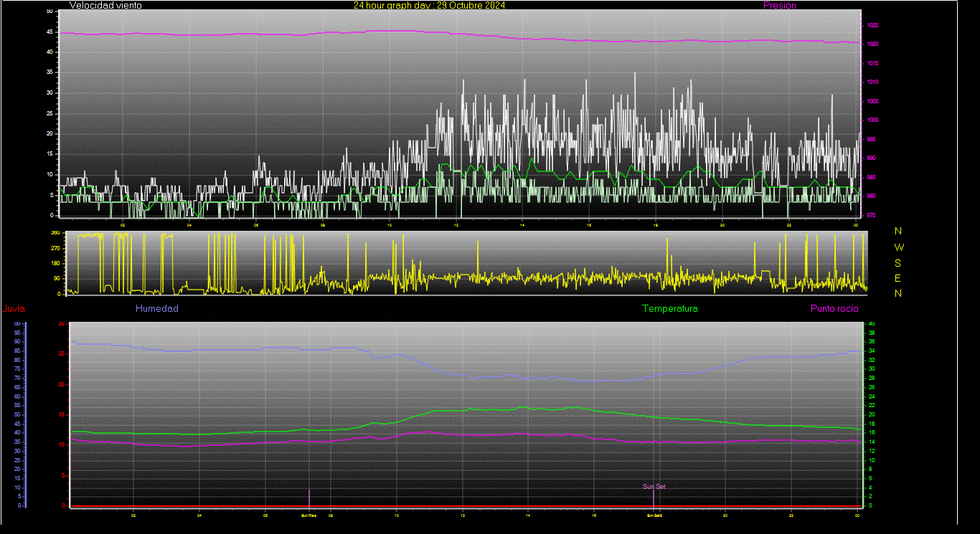Click the "S" wind direction letter

[x=898, y=262]
